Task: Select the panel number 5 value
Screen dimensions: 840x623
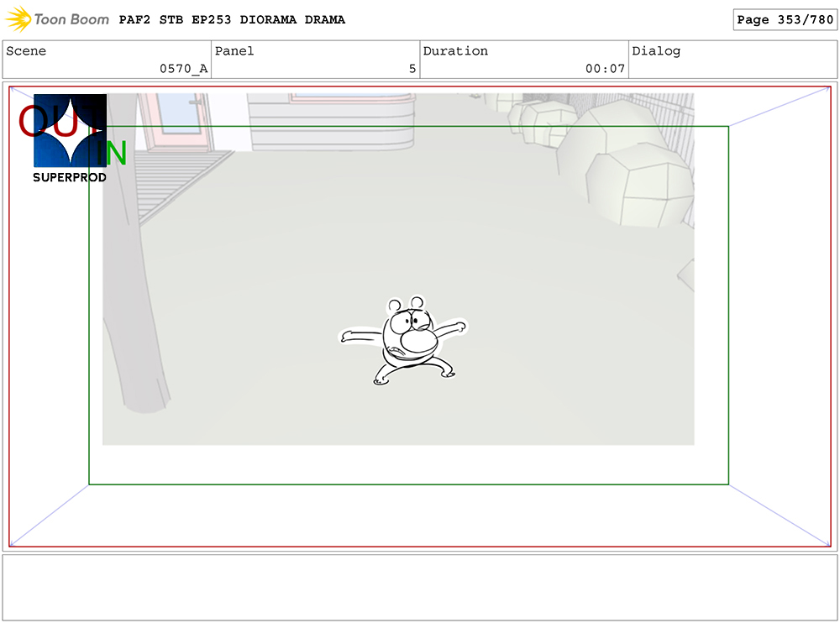Action: (x=412, y=69)
